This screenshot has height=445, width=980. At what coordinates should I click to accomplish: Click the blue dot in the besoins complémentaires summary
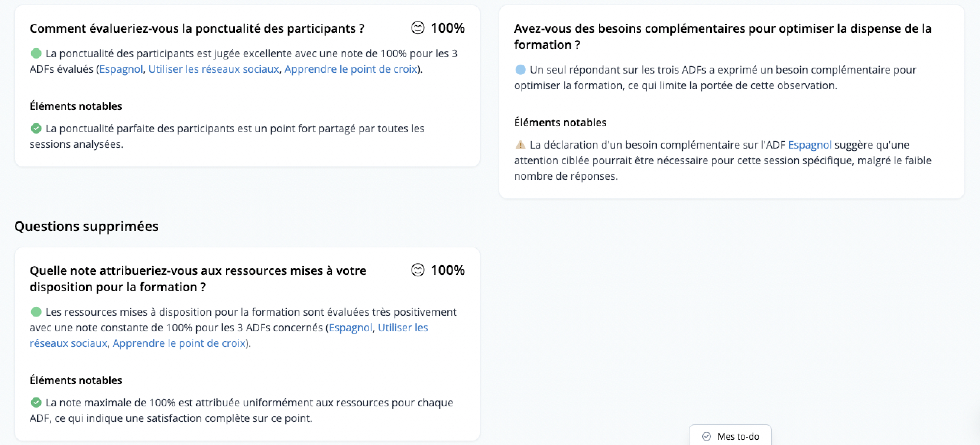[x=520, y=69]
